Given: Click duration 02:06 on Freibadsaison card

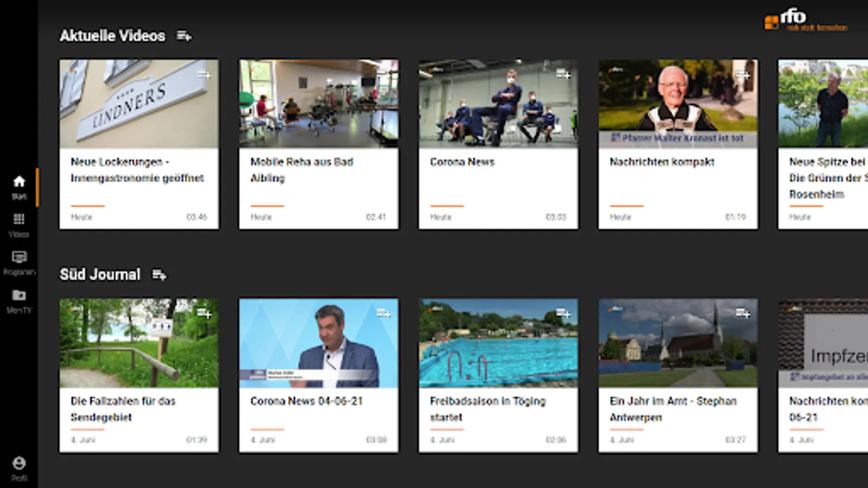Looking at the screenshot, I should (556, 440).
